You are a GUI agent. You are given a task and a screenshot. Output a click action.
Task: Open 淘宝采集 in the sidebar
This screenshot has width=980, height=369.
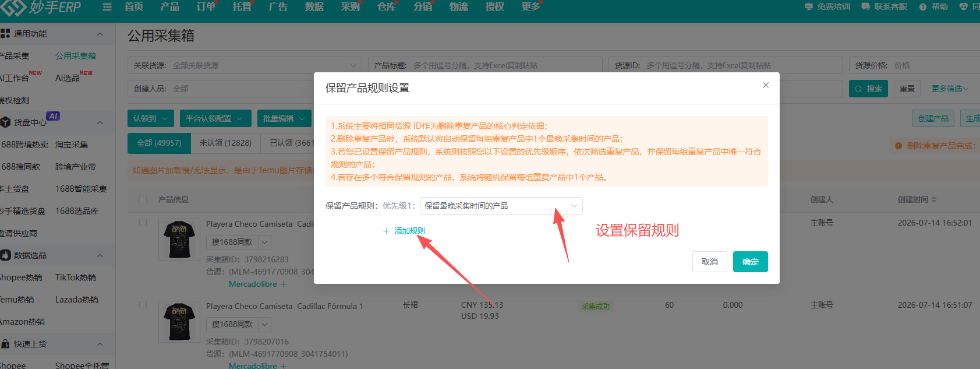(72, 145)
